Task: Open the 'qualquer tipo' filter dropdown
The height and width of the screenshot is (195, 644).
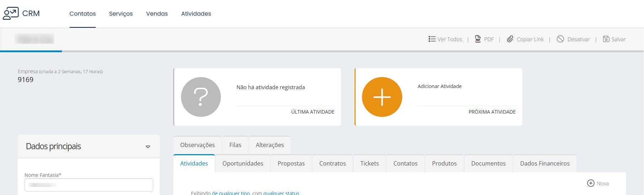Action: coord(234,193)
